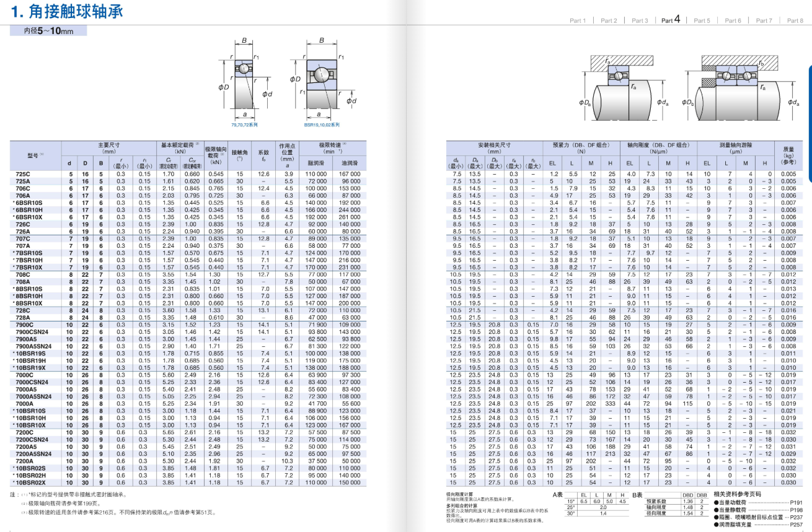Click model number 10BSR19S
812x532 pixels.
tap(29, 354)
